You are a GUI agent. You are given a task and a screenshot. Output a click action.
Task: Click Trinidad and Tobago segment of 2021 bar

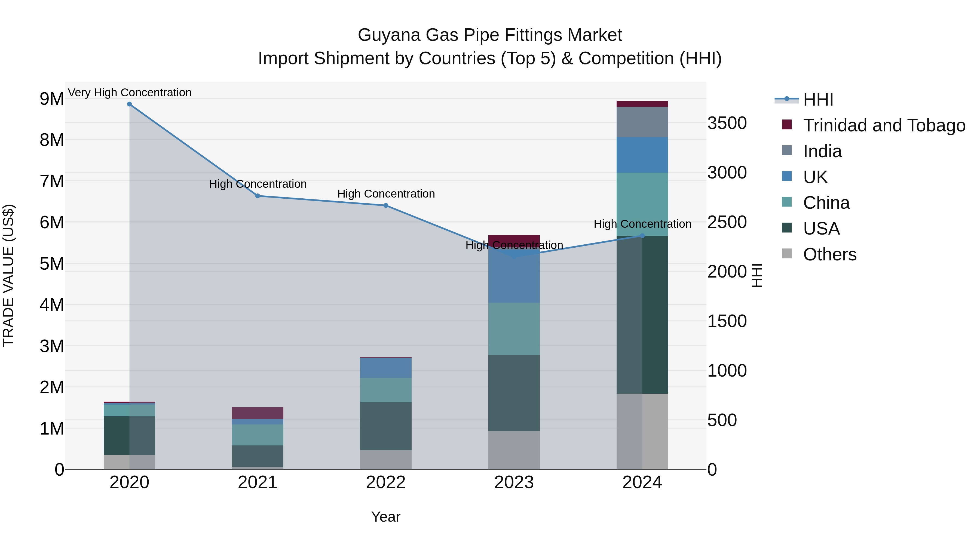[258, 413]
